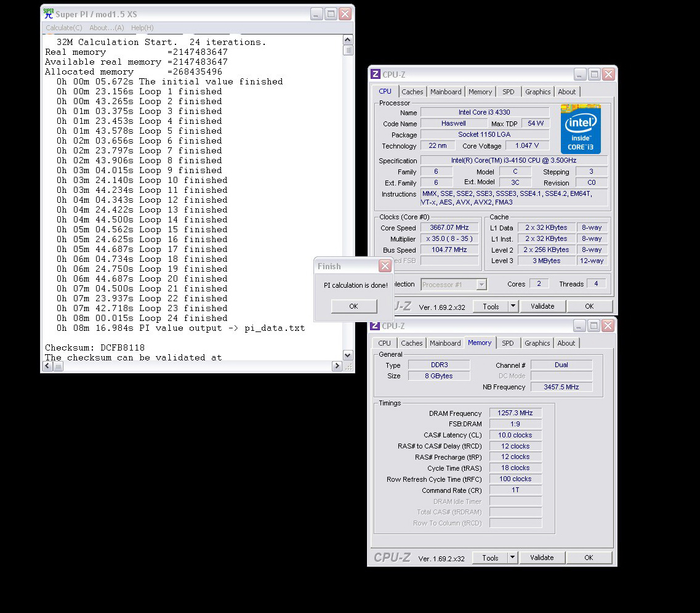Open the Help(H) menu in Super PI
This screenshot has width=700, height=613.
(142, 28)
